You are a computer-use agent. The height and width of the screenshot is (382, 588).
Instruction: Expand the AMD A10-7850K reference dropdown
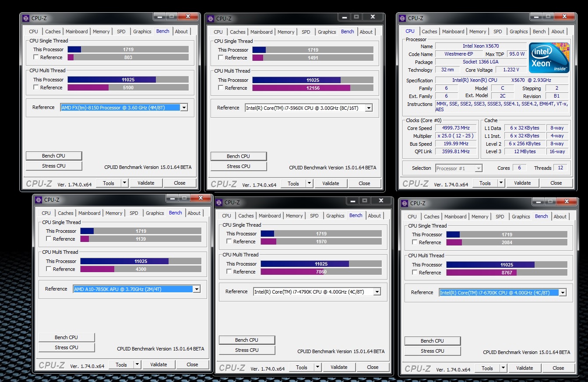click(x=197, y=289)
